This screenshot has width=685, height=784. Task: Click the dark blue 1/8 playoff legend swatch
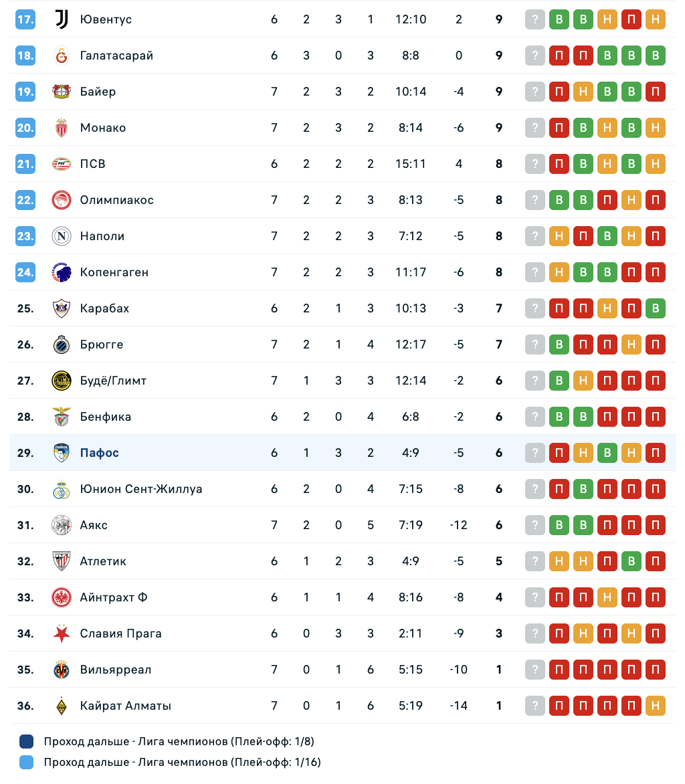click(26, 741)
